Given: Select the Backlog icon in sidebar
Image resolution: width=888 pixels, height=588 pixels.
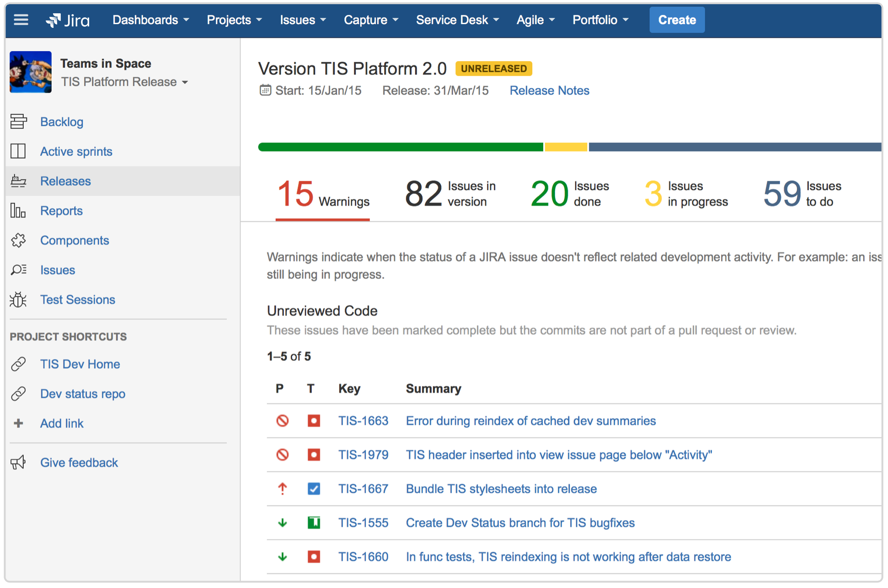Looking at the screenshot, I should pos(18,122).
